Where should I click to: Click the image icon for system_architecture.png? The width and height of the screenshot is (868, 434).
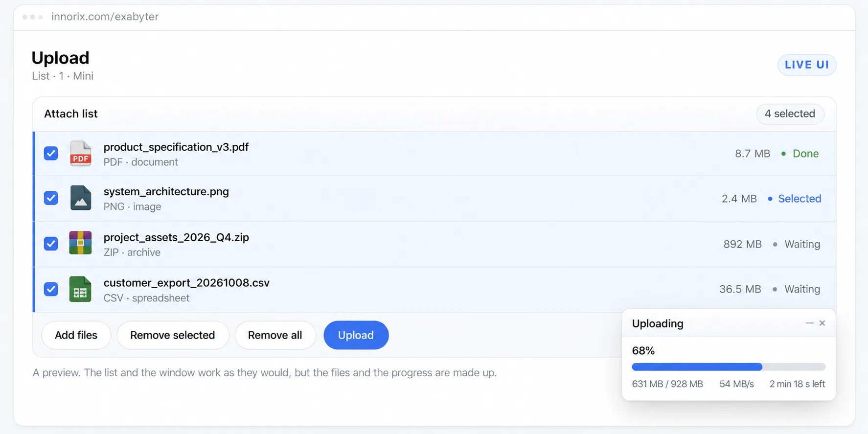80,198
